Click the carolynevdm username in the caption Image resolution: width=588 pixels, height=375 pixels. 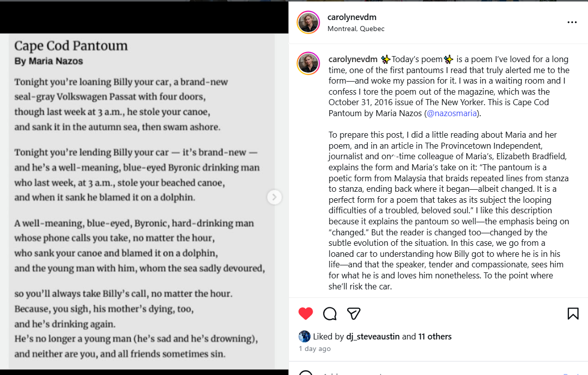[x=353, y=59]
